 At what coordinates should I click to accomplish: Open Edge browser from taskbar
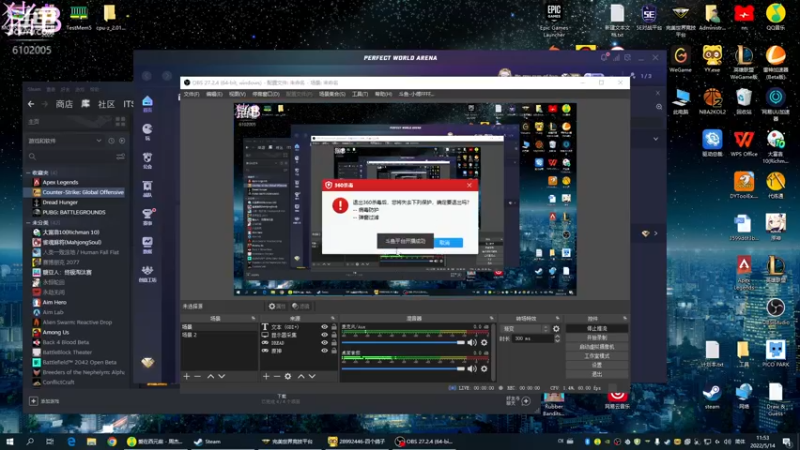point(71,441)
